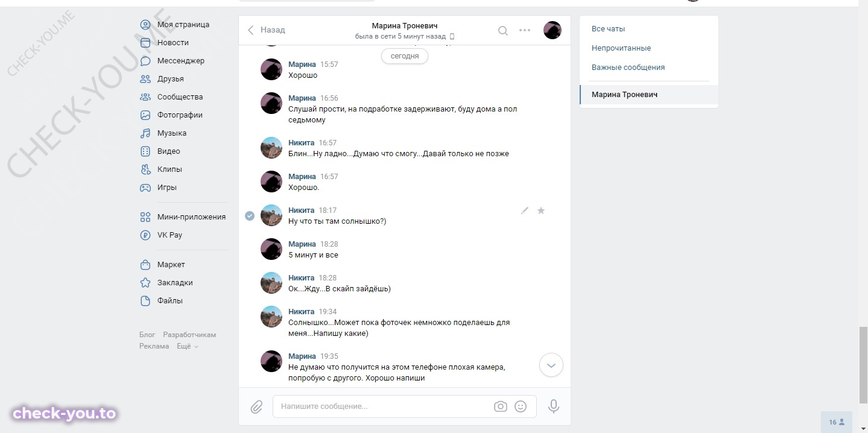Image resolution: width=868 pixels, height=433 pixels.
Task: Click the Новости menu label
Action: 173,43
